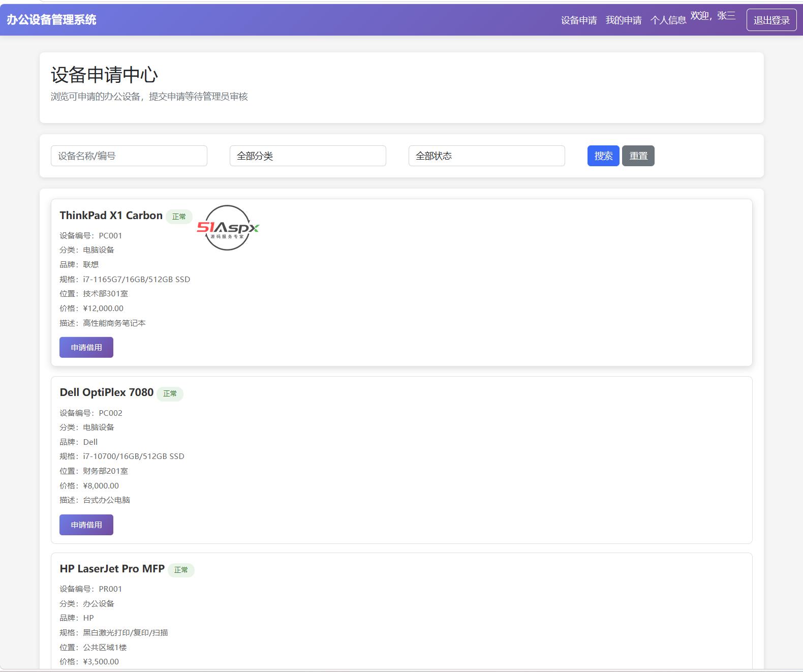Click the 办公设备管理系统 site title
Image resolution: width=803 pixels, height=672 pixels.
(51, 19)
